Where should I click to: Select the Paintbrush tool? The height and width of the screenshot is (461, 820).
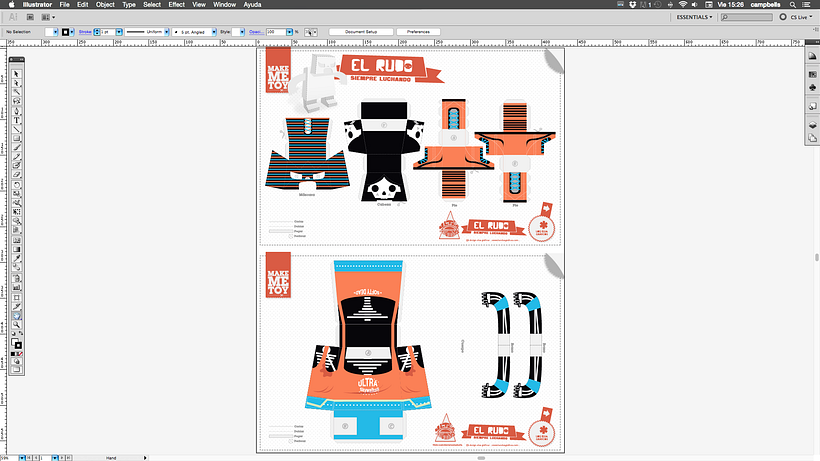[x=16, y=147]
